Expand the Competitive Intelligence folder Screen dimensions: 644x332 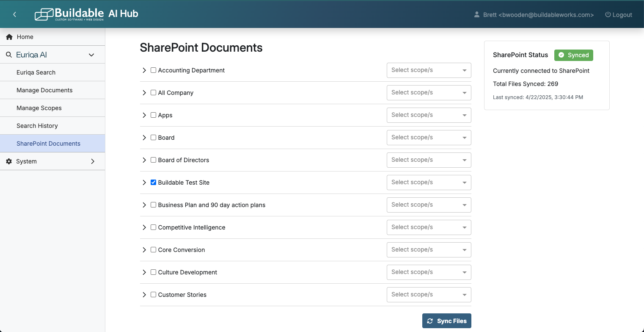(144, 227)
